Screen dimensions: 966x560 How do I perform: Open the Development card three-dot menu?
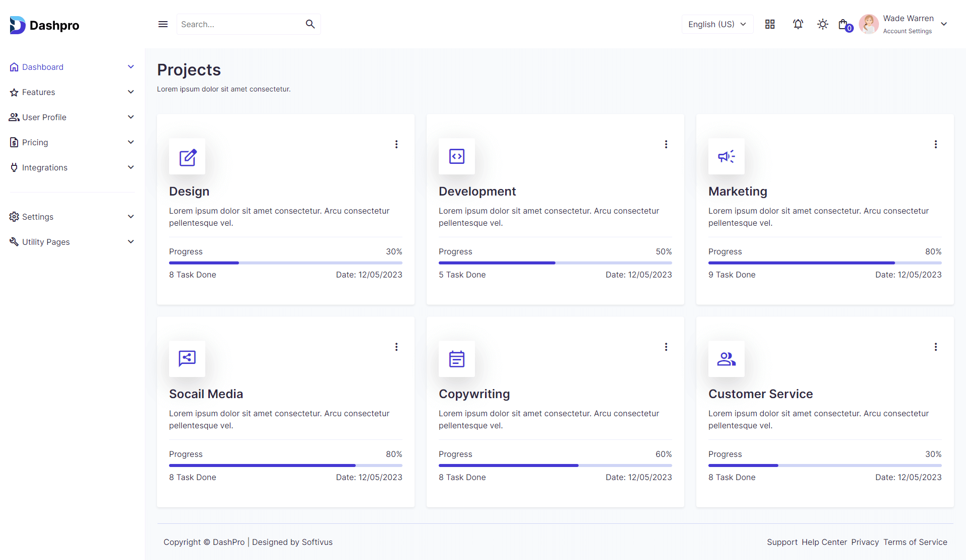[x=666, y=144]
